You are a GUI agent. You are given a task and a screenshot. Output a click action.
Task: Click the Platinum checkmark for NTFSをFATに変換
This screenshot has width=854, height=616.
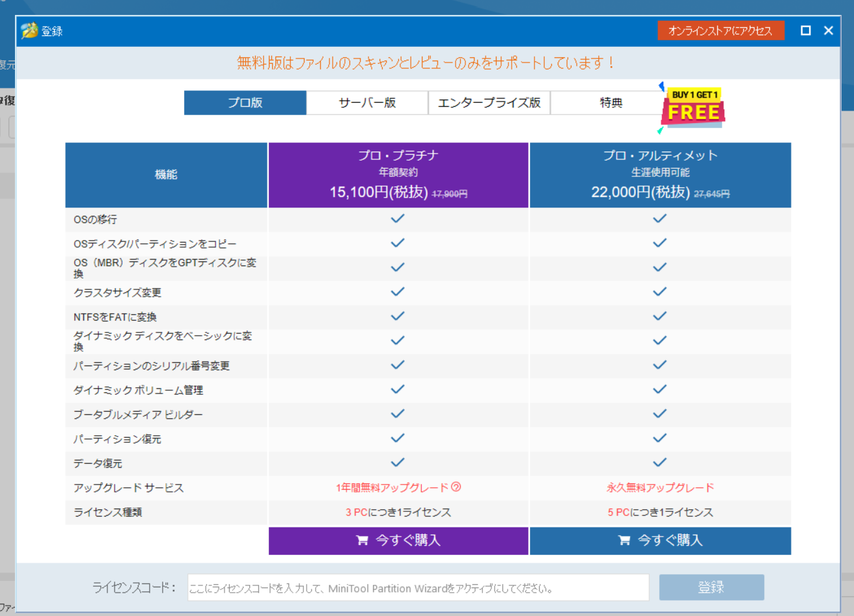pos(398,316)
